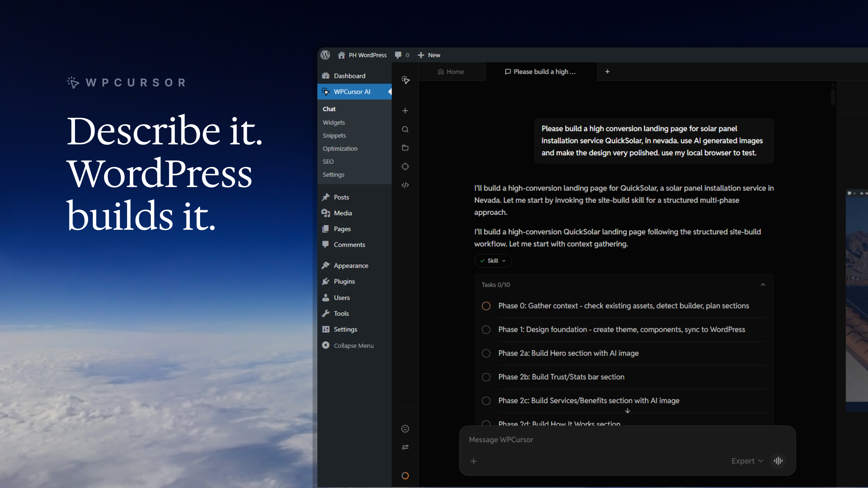Mark Phase 0: Gather context as complete
This screenshot has width=868, height=488.
(486, 306)
